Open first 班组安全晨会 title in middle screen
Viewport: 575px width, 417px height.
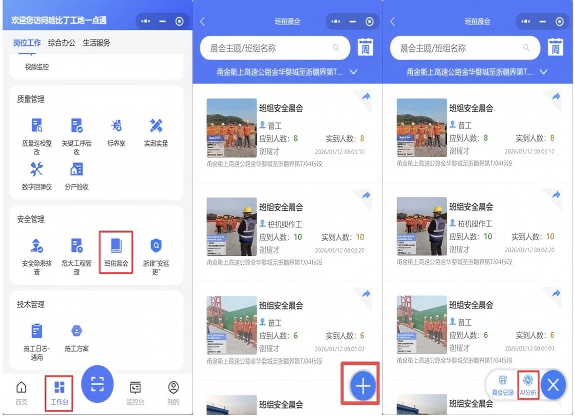pyautogui.click(x=281, y=108)
